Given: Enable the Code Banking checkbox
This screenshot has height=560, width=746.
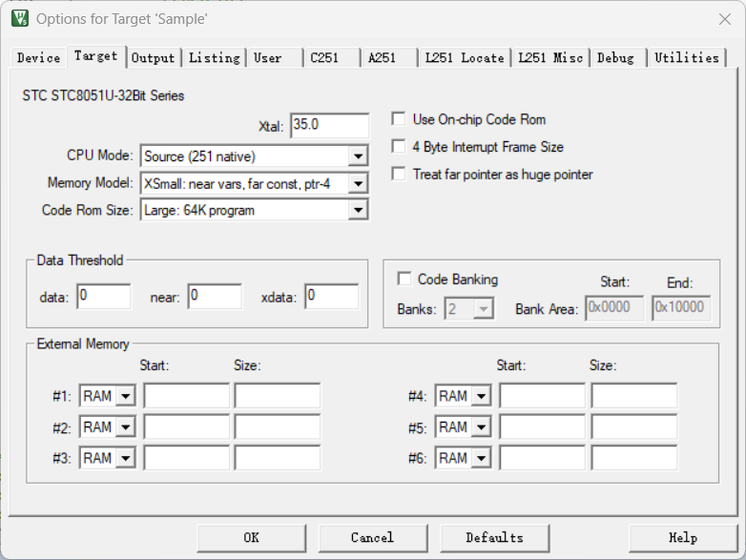Looking at the screenshot, I should (x=404, y=280).
